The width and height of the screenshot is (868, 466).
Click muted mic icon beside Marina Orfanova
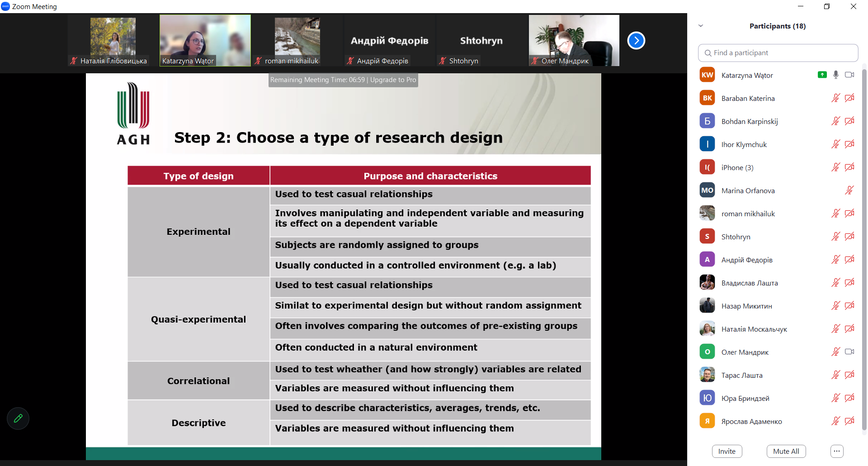[849, 190]
